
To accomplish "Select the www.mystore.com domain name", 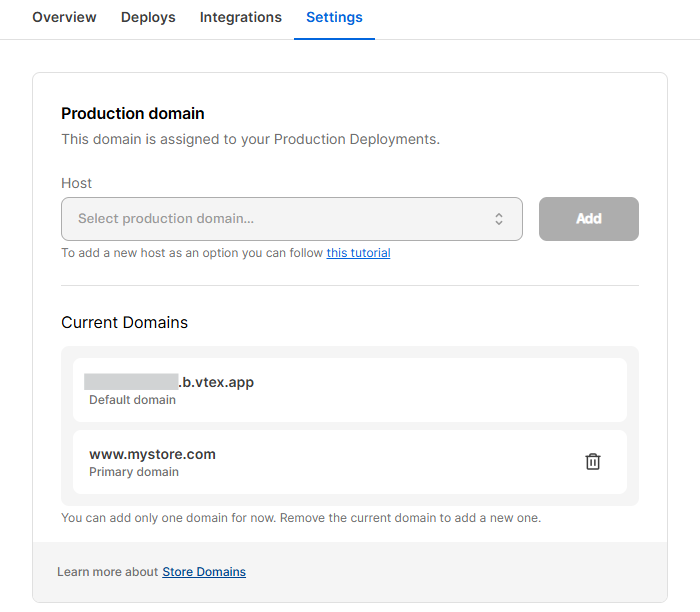I will [152, 454].
